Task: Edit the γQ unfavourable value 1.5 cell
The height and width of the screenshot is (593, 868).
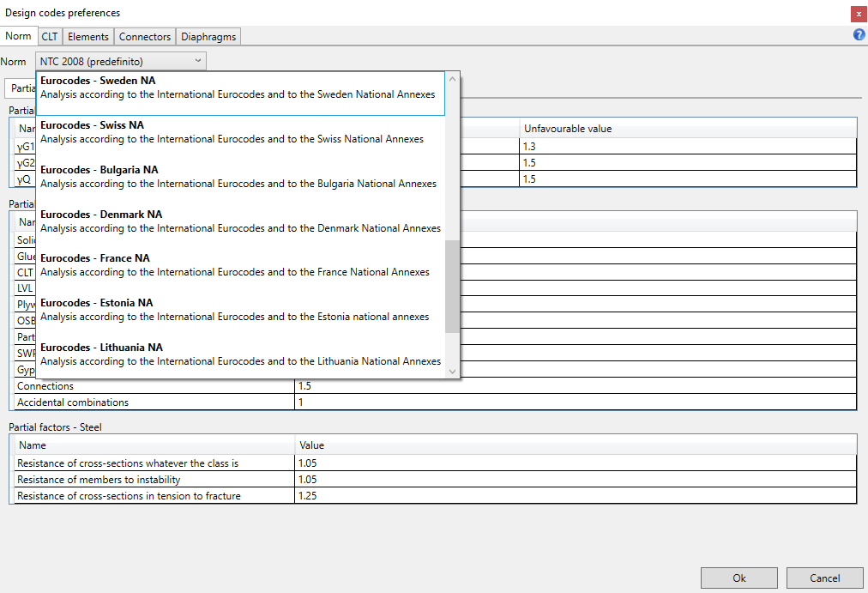Action: [688, 179]
